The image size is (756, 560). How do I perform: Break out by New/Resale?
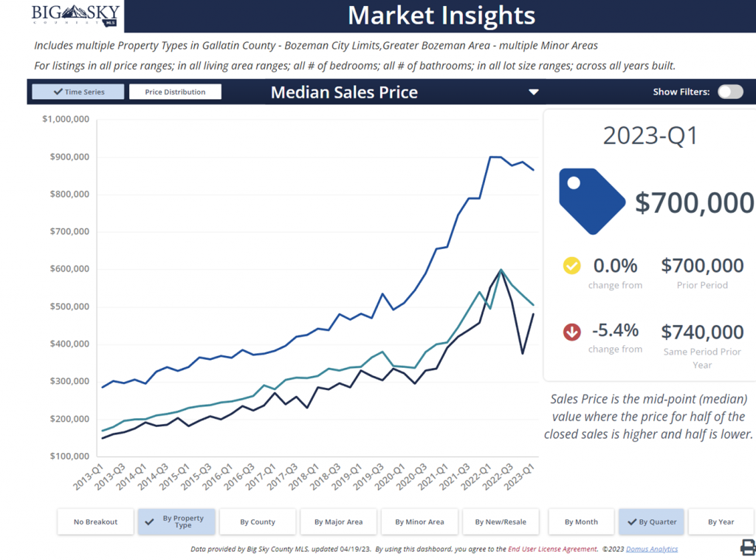point(501,522)
